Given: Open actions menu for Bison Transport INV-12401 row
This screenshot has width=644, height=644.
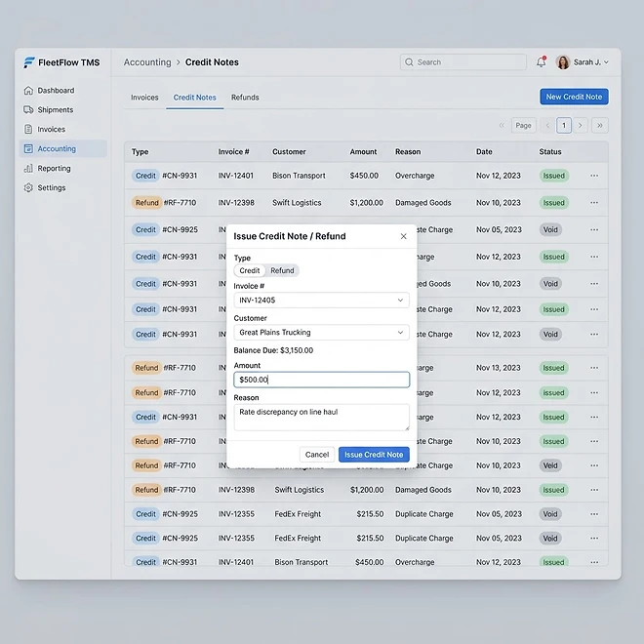Looking at the screenshot, I should (x=594, y=176).
